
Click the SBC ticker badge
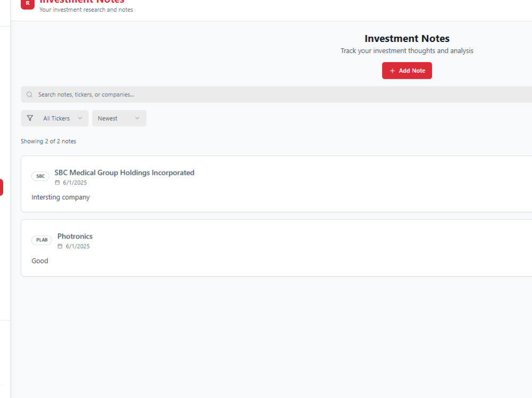click(x=40, y=176)
